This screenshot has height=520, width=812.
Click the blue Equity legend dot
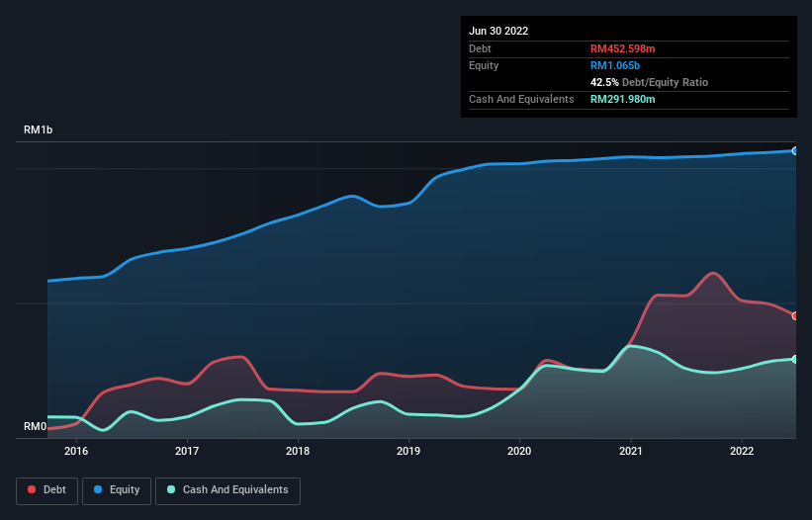(x=98, y=489)
